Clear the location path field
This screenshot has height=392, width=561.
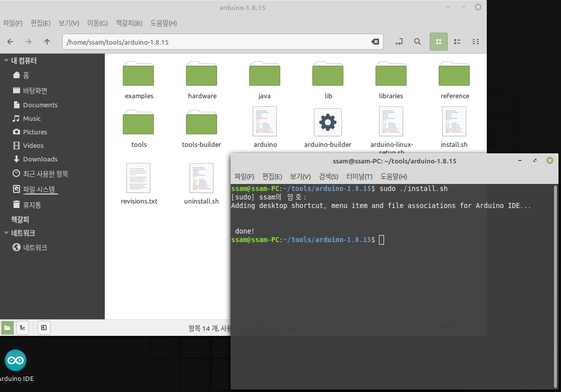(x=375, y=42)
